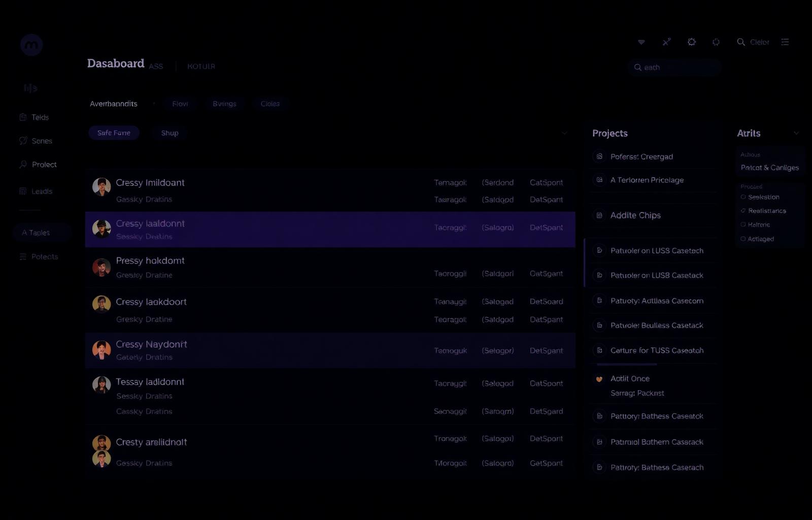Click the Shup button
Image resolution: width=812 pixels, height=520 pixels.
pos(170,133)
